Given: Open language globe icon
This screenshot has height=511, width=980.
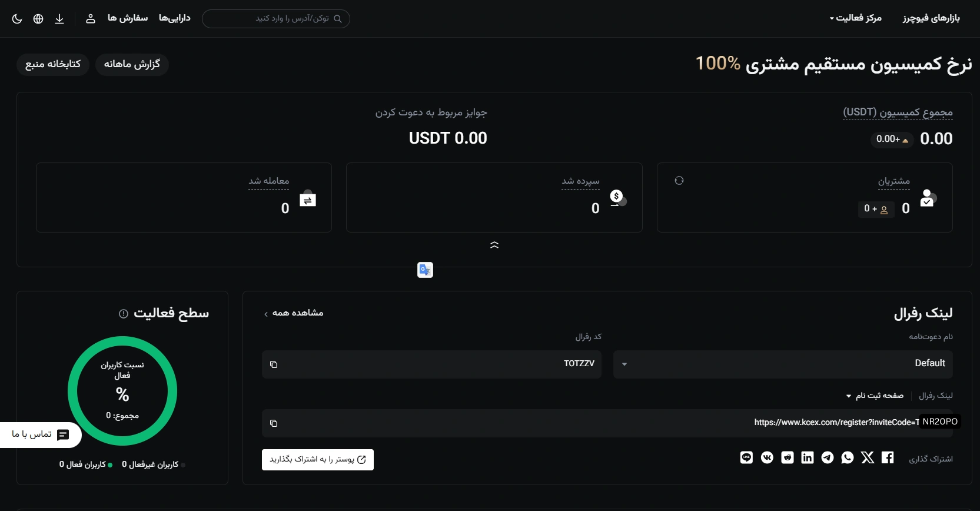Looking at the screenshot, I should click(38, 19).
